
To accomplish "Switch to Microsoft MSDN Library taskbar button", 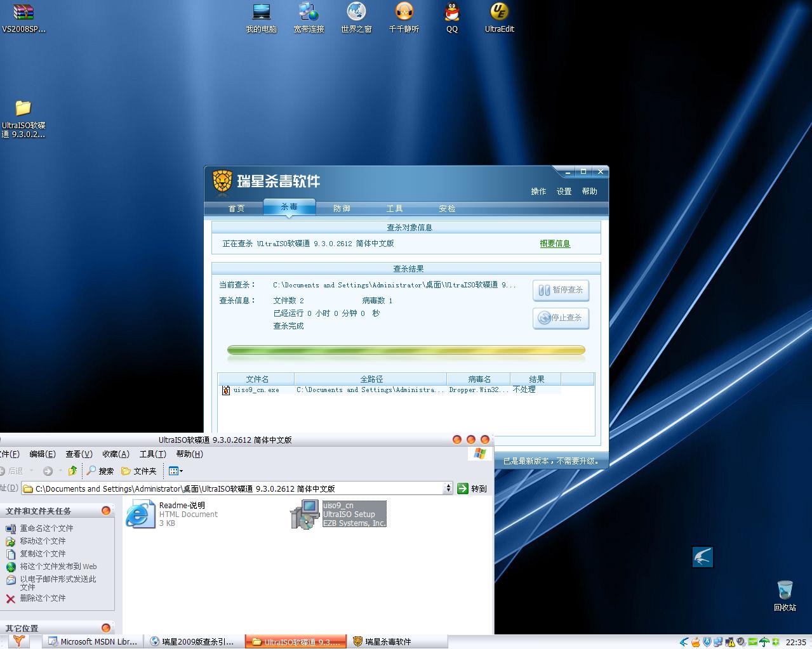I will click(x=93, y=641).
